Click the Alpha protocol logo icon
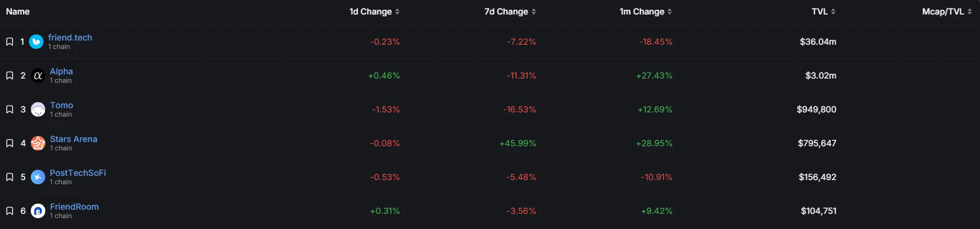The image size is (980, 229). (38, 76)
